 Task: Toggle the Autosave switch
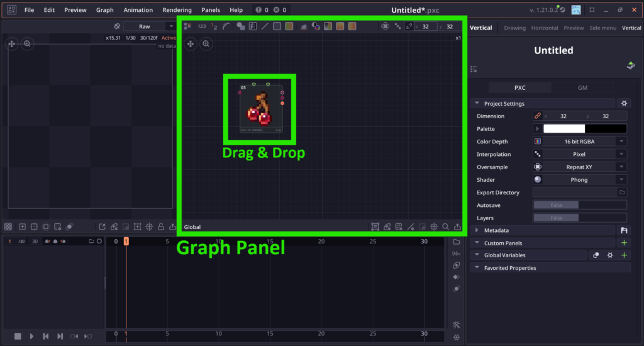pyautogui.click(x=579, y=205)
